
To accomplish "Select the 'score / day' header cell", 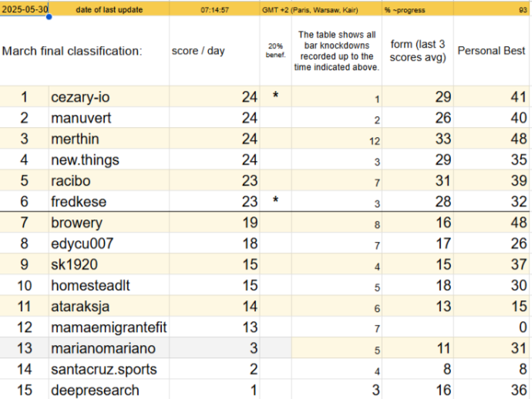I will [x=214, y=51].
